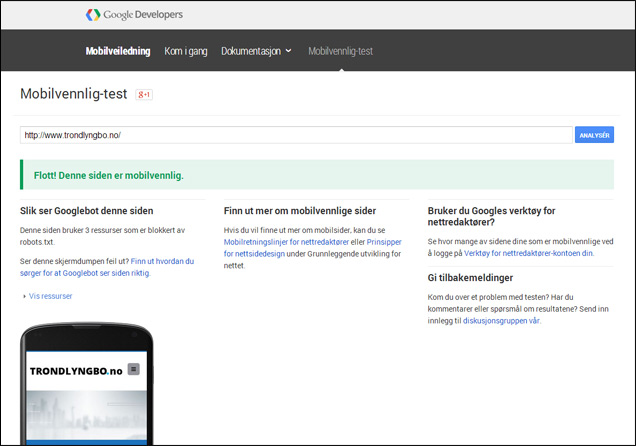
Task: Click the Google +1 button
Action: 144,94
